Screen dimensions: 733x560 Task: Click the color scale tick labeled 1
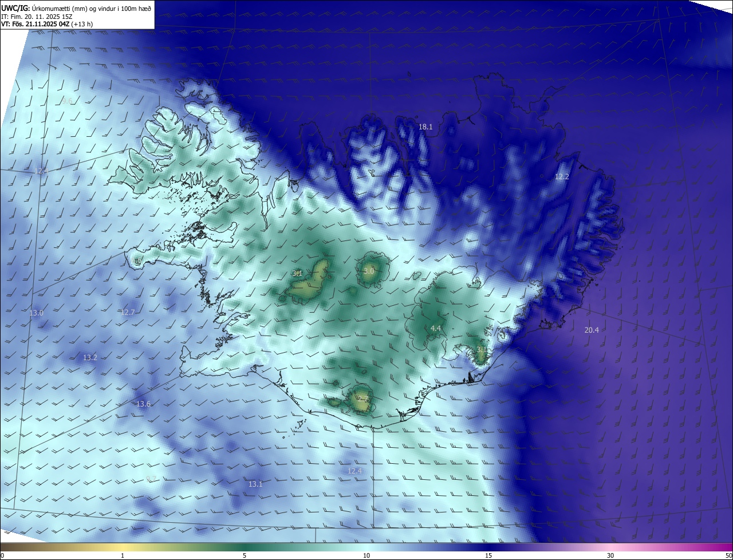(123, 555)
